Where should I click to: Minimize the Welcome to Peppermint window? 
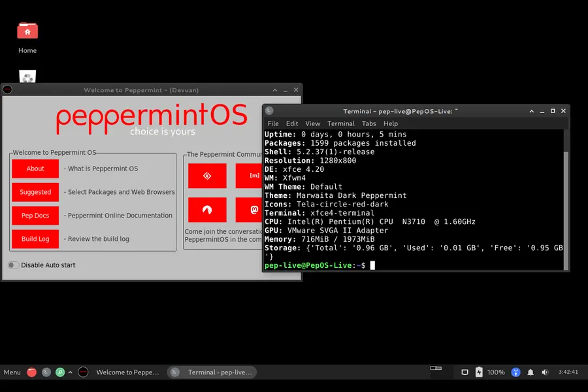click(x=286, y=90)
